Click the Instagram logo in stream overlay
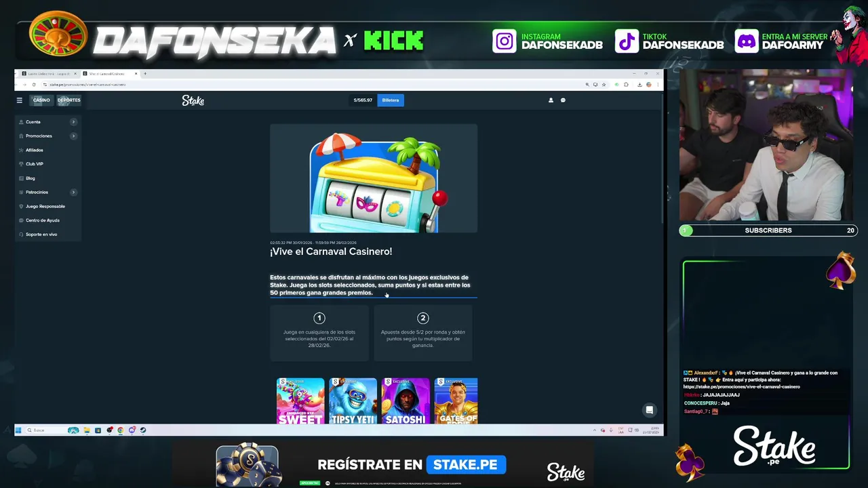868x488 pixels. (505, 41)
